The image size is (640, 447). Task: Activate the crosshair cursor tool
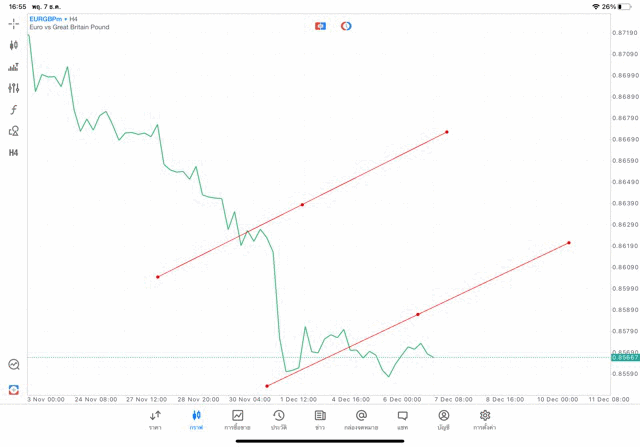(x=14, y=23)
